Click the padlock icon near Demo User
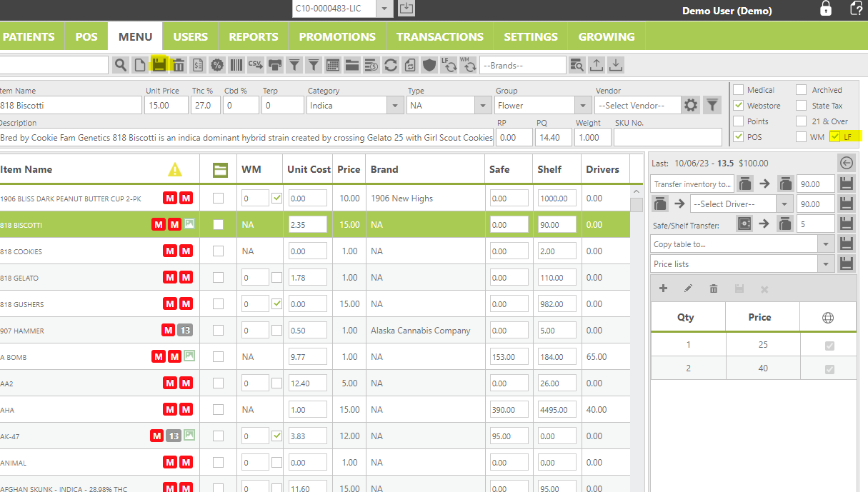Image resolution: width=868 pixels, height=492 pixels. coord(825,9)
